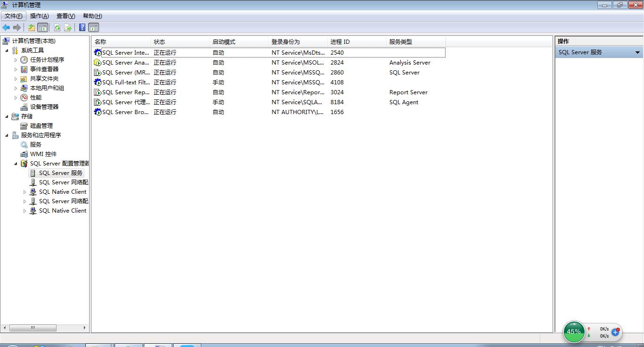644x347 pixels.
Task: Select the 磁盘管理 tree item
Action: pyautogui.click(x=41, y=126)
